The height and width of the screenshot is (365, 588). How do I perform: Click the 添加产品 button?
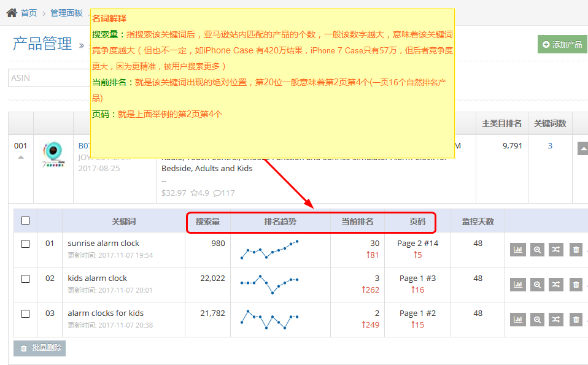[x=562, y=44]
